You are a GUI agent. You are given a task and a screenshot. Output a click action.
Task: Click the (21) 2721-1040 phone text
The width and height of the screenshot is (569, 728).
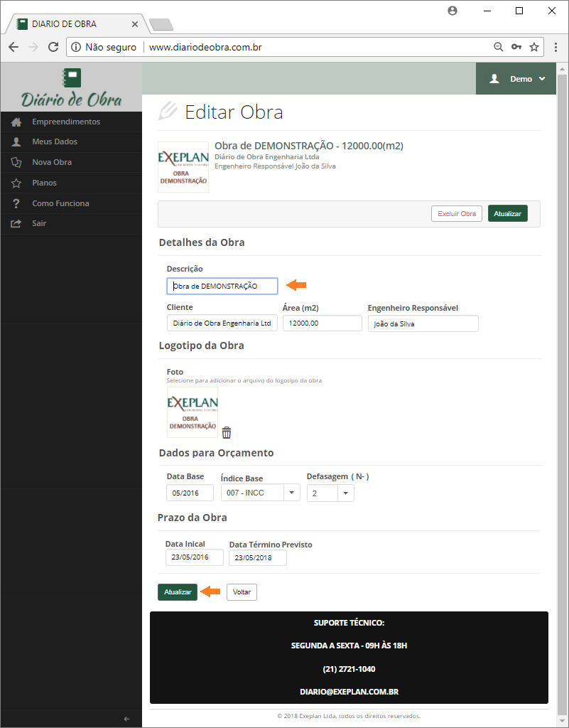point(349,669)
